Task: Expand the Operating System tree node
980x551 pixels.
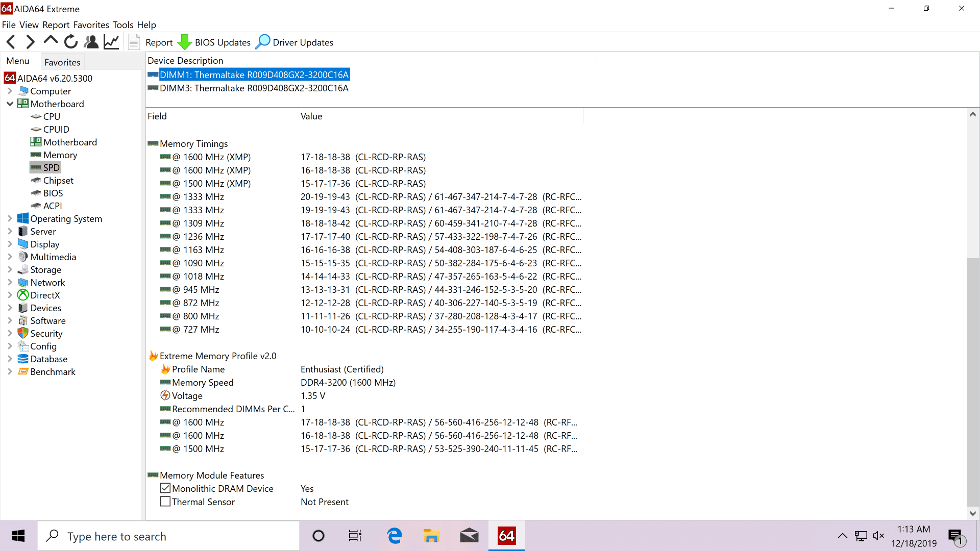Action: [10, 218]
